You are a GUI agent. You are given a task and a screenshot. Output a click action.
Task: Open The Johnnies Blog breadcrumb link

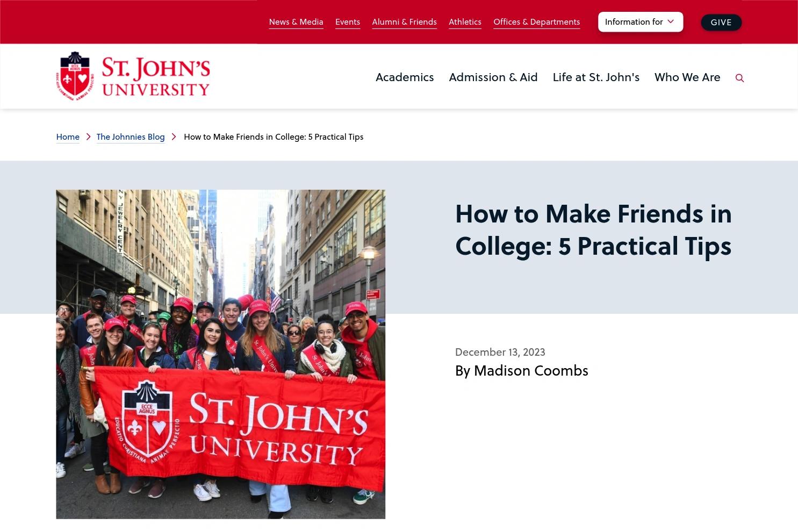click(x=131, y=136)
